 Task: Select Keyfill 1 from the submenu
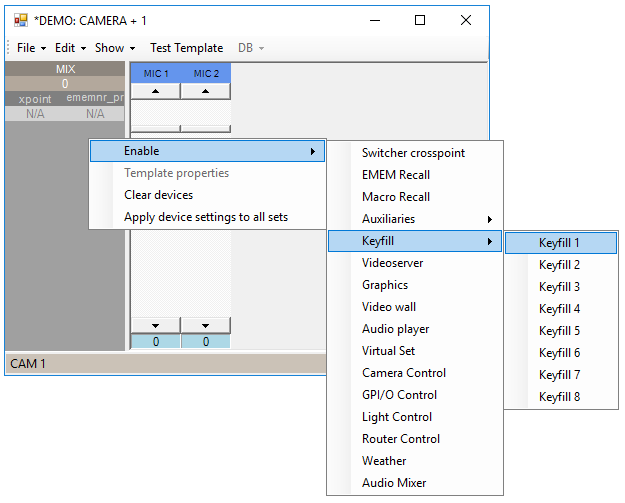(560, 243)
